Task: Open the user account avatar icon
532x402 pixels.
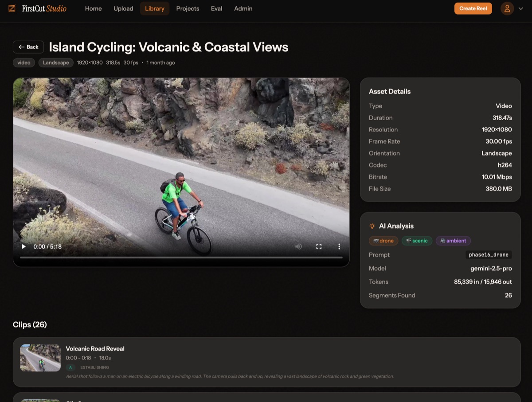Action: click(507, 8)
